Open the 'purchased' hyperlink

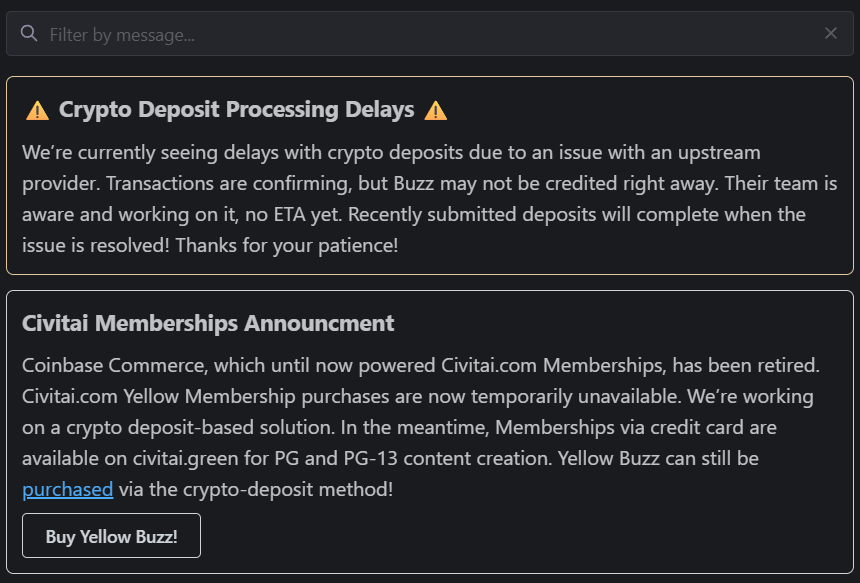[67, 489]
